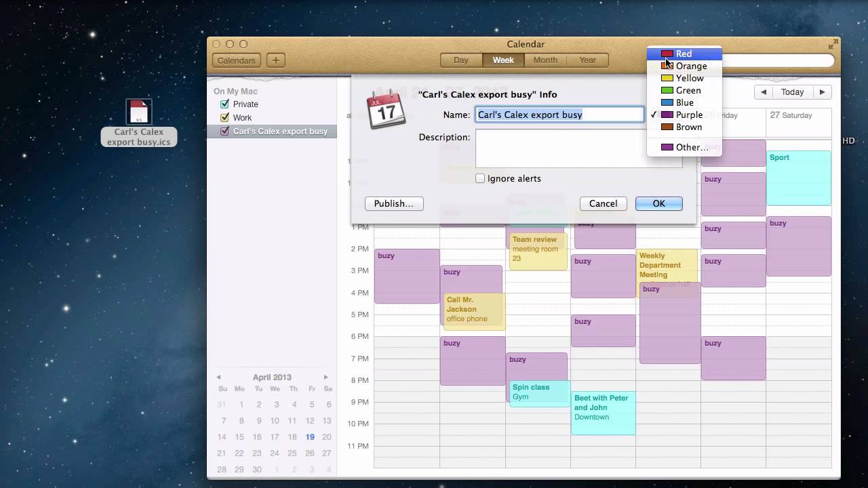Image resolution: width=868 pixels, height=488 pixels.
Task: Toggle Carl's Calex export busy calendar checkbox
Action: (x=224, y=131)
